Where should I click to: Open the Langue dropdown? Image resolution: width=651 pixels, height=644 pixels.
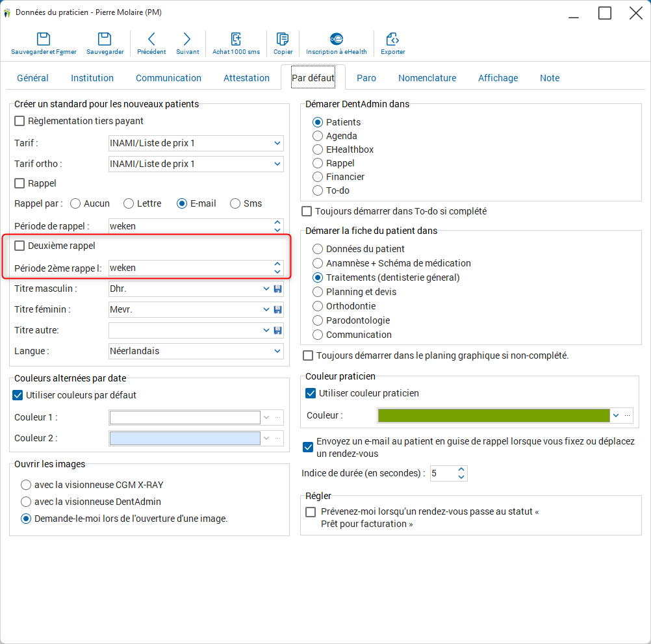coord(277,352)
